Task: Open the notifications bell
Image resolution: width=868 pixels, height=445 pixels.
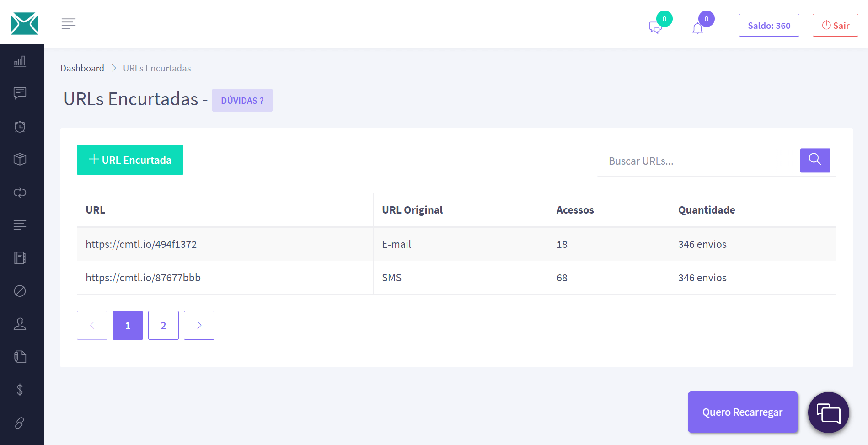Action: click(x=697, y=28)
